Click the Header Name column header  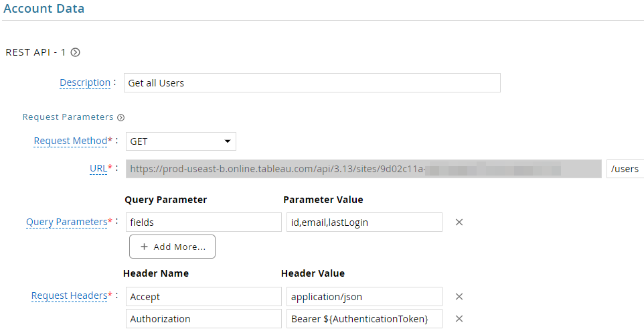(x=156, y=273)
